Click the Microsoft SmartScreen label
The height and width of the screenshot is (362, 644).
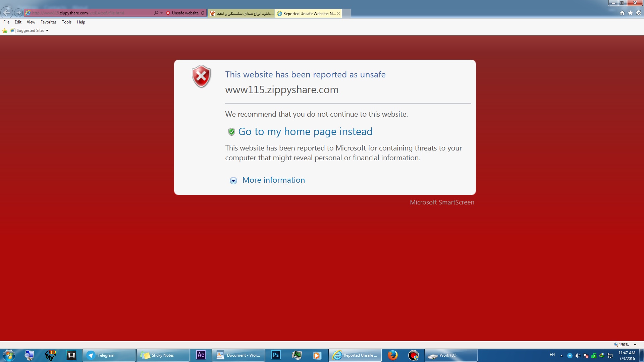pos(442,202)
